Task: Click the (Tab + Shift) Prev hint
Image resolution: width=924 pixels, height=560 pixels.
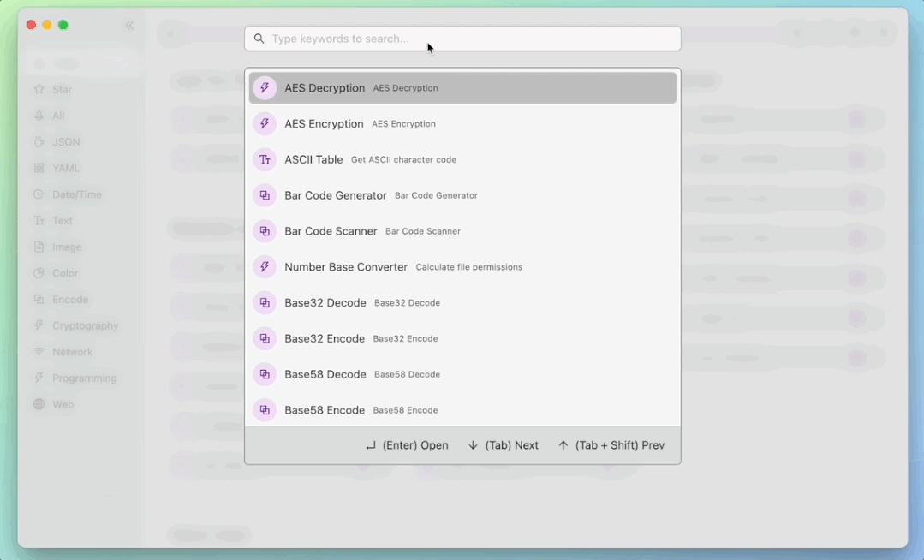Action: pos(611,445)
